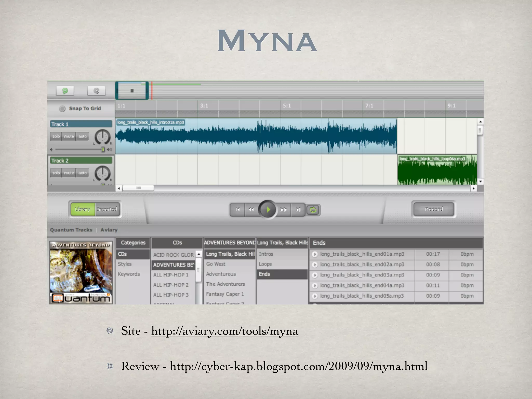This screenshot has height=399, width=532.
Task: Click horizontal scrollbar left arrow
Action: 119,188
